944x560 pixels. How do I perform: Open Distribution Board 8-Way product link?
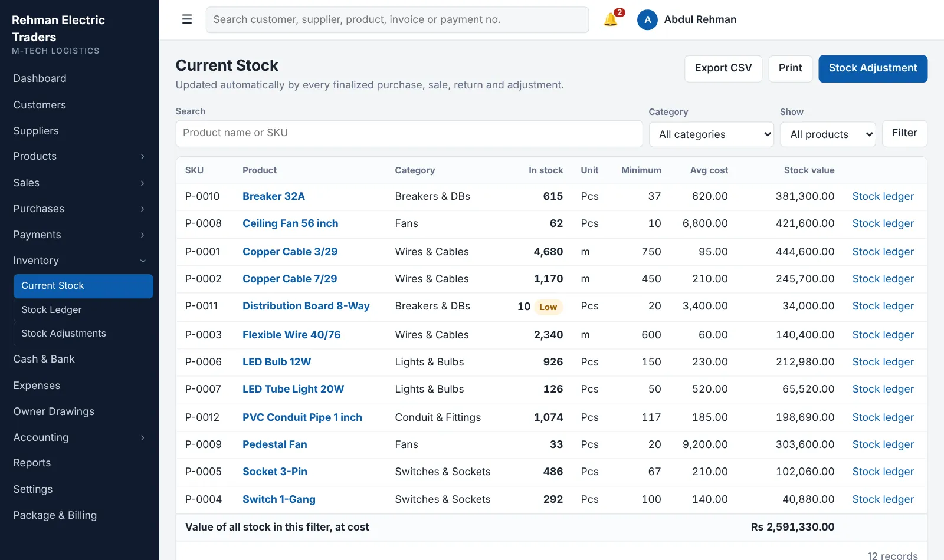click(306, 306)
